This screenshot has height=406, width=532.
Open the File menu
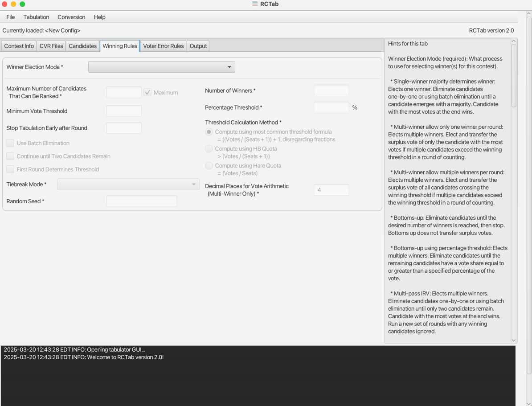(x=11, y=17)
